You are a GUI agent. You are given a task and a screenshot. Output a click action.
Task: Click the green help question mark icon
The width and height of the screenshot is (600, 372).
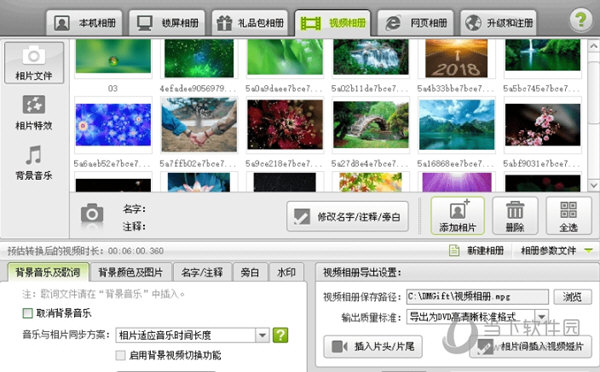click(580, 20)
